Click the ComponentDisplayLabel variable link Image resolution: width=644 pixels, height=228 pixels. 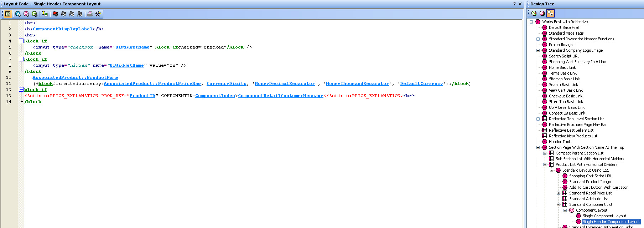[62, 29]
